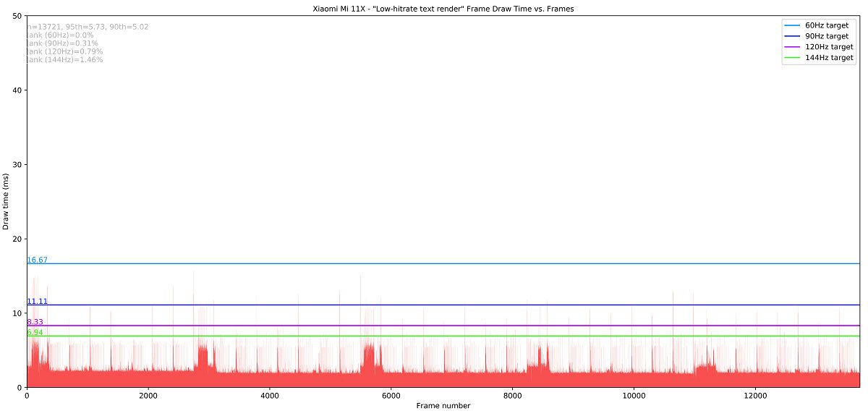Select the "90Hz target" legend label
The height and width of the screenshot is (416, 868).
pos(827,36)
